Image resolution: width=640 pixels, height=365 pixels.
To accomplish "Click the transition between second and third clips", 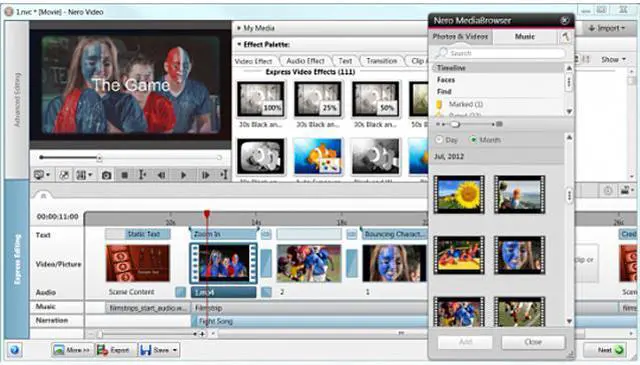I will [x=266, y=263].
